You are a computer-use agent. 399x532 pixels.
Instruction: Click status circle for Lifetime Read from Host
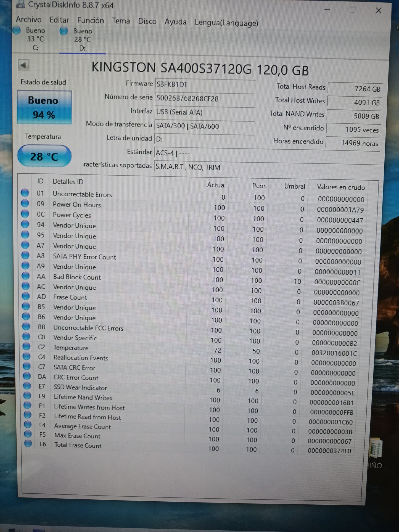pyautogui.click(x=27, y=415)
